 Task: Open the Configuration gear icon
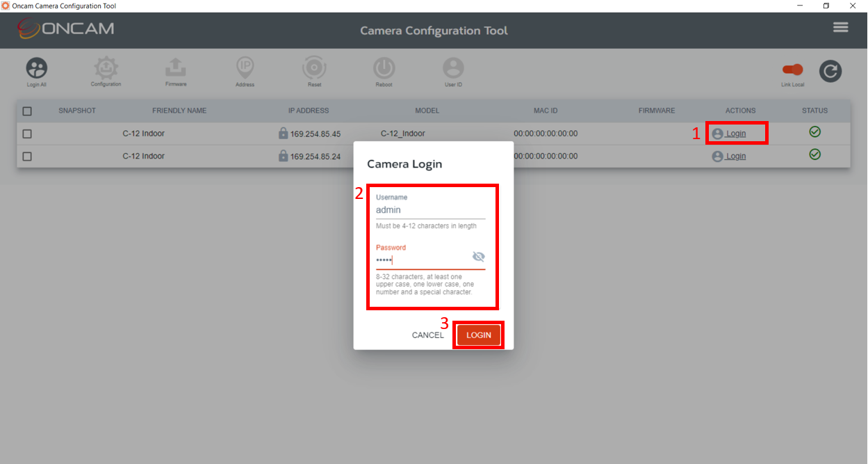(106, 68)
